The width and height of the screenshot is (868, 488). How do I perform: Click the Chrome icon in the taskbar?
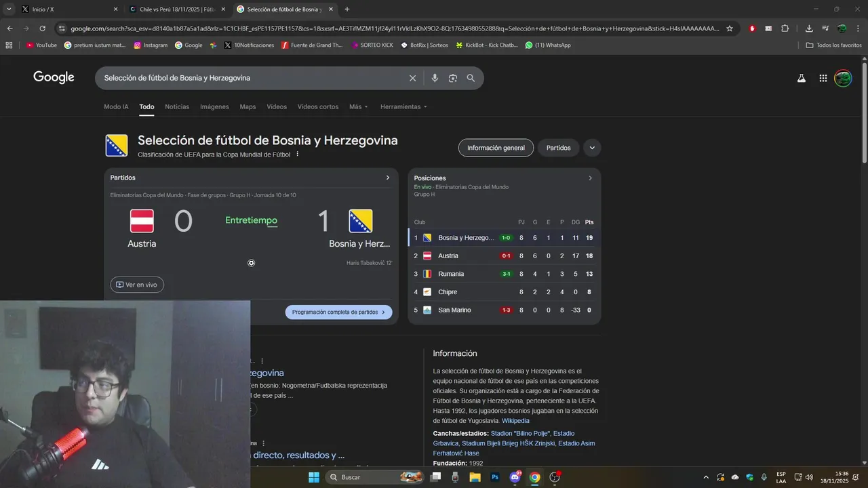pos(535,477)
